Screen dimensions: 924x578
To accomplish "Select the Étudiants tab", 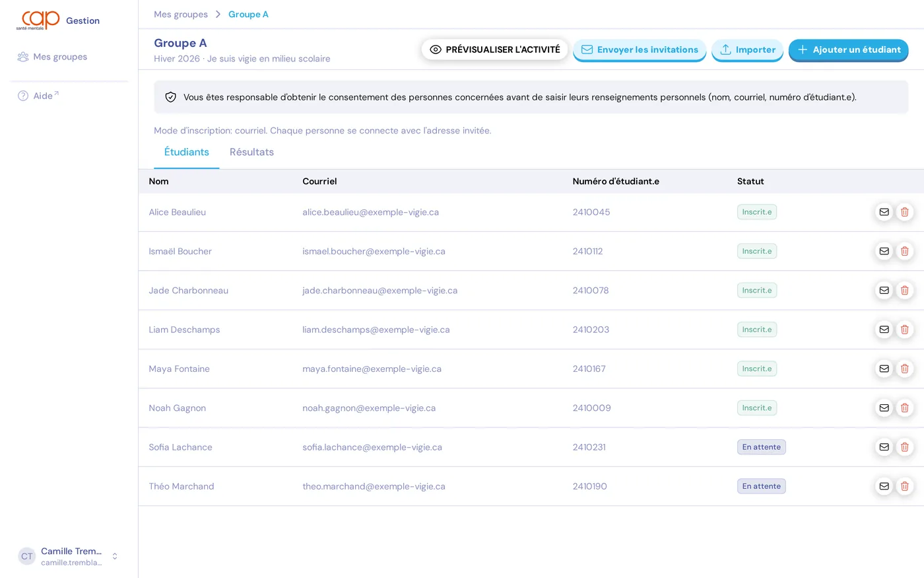I will [186, 152].
